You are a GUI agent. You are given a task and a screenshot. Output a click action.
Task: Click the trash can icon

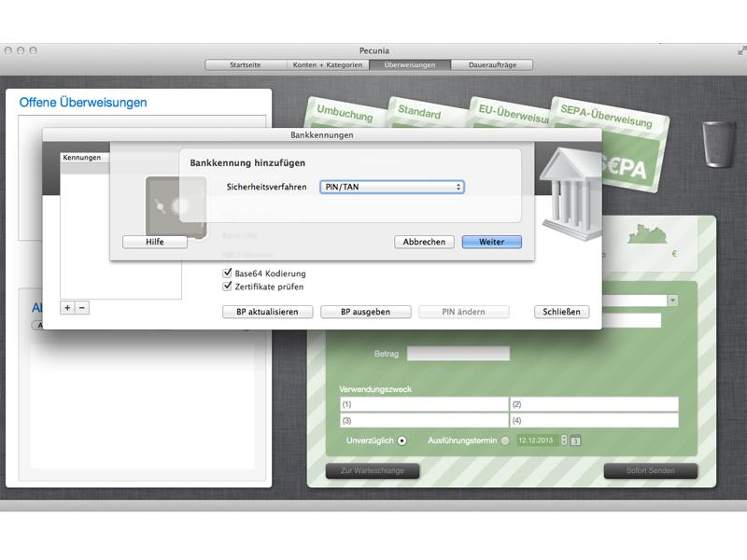pyautogui.click(x=719, y=144)
